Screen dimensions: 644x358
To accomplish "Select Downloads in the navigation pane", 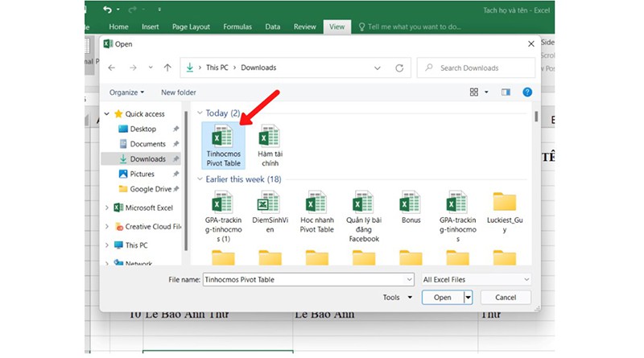I will 141,158.
